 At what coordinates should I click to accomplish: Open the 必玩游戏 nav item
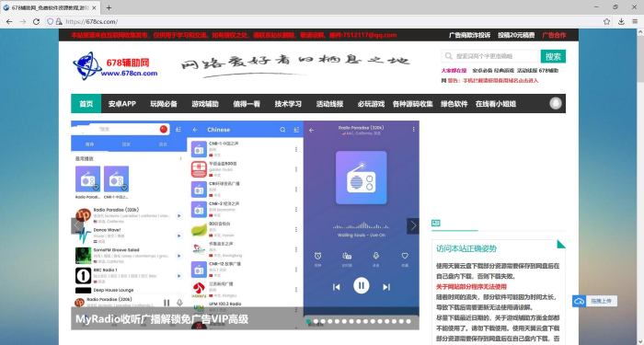tap(371, 104)
